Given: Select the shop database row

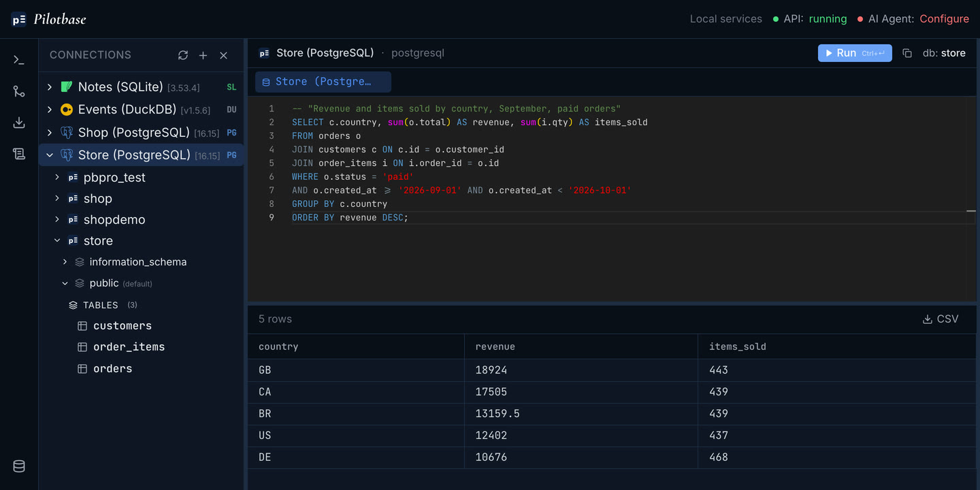Looking at the screenshot, I should [x=141, y=199].
